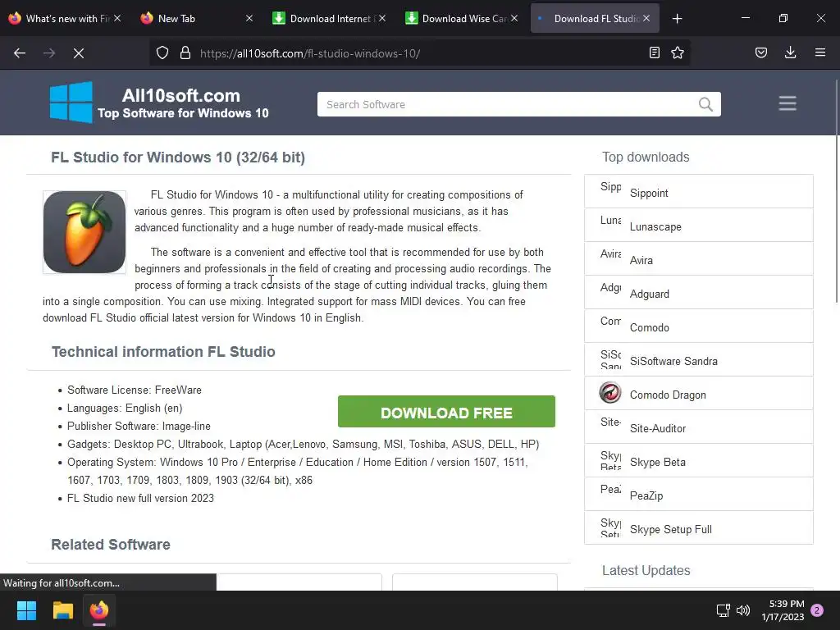The width and height of the screenshot is (840, 630).
Task: Click the All10soft Windows logo
Action: coord(71,103)
